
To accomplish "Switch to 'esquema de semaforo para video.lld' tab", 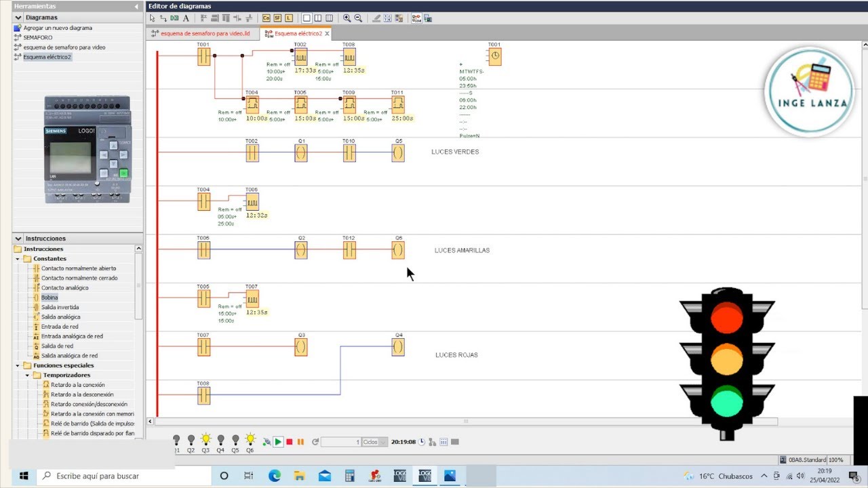I will (200, 33).
